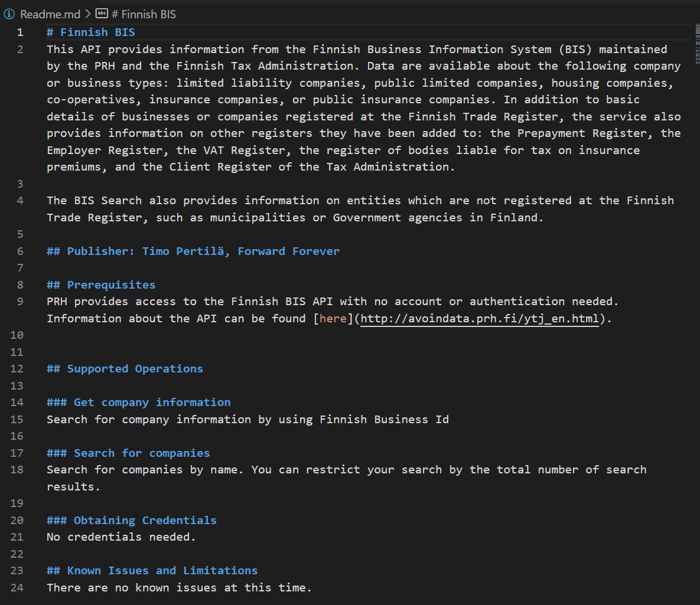
Task: Click the breadcrumb chevron separator after Readme.md
Action: pyautogui.click(x=87, y=14)
